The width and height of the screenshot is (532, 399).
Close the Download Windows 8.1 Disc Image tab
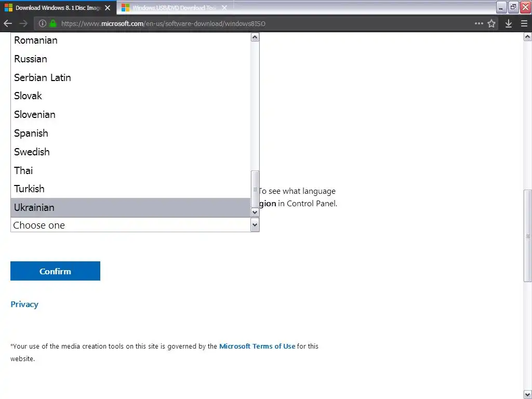[x=108, y=8]
